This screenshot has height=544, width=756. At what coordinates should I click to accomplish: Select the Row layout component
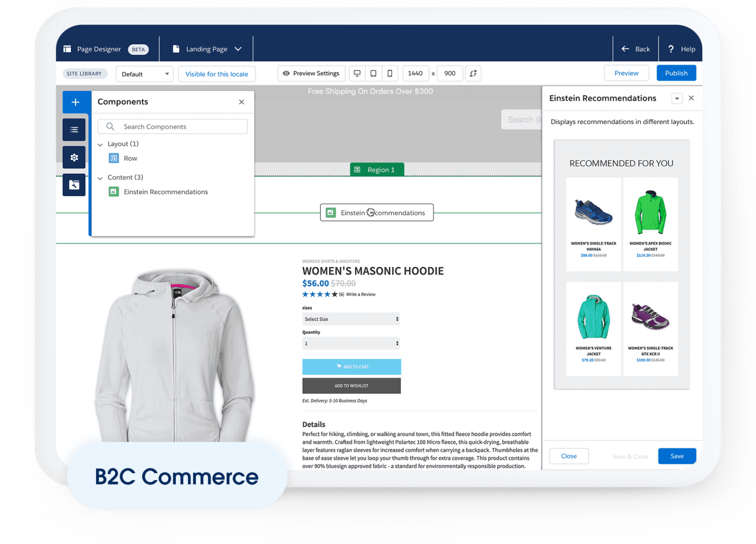coord(130,158)
